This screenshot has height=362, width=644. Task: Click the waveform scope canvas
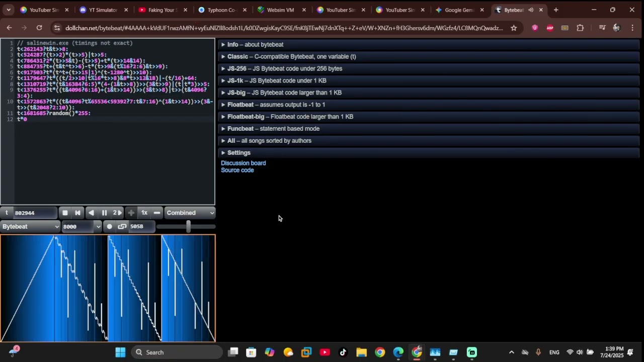click(108, 288)
